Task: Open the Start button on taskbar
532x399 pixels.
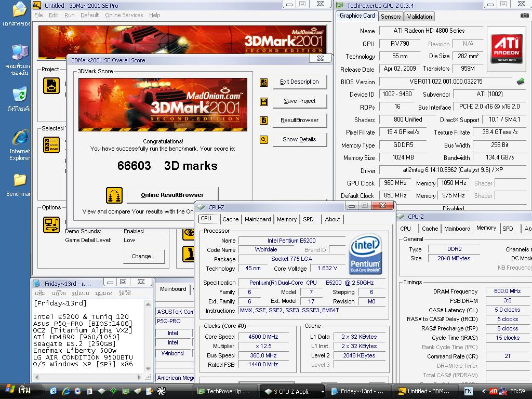Action: (21, 391)
